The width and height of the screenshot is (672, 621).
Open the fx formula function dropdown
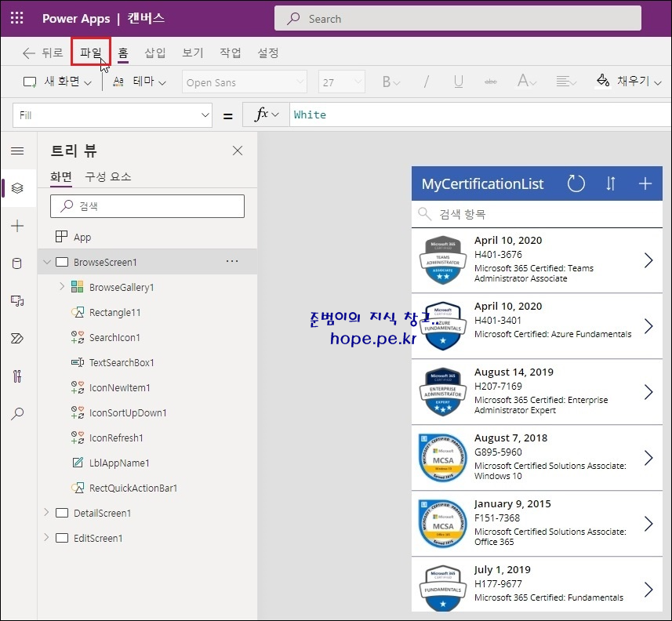click(266, 114)
